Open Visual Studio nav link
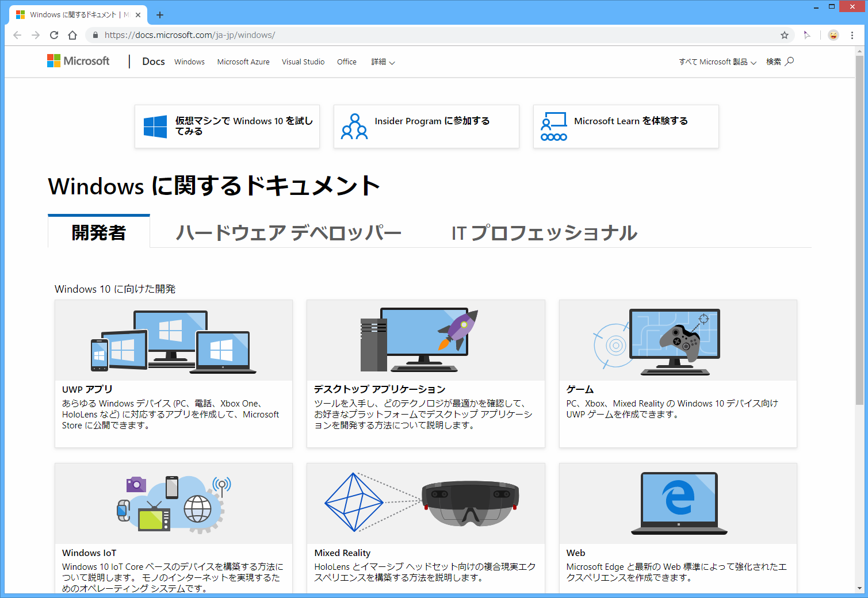 tap(303, 62)
